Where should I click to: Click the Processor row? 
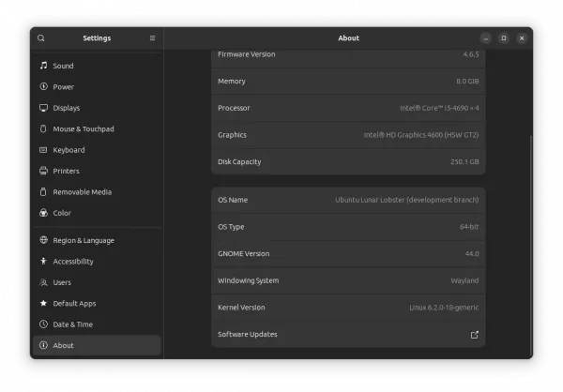pos(348,108)
